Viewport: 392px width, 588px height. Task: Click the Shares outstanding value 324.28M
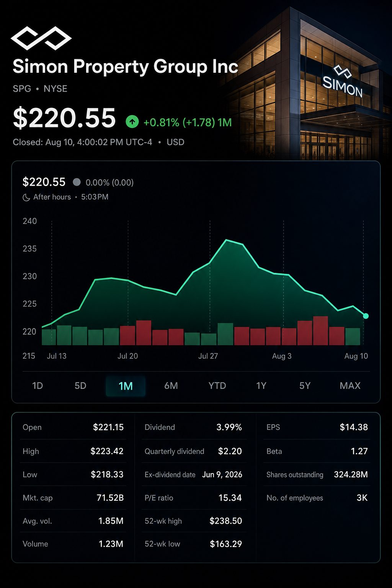click(351, 475)
